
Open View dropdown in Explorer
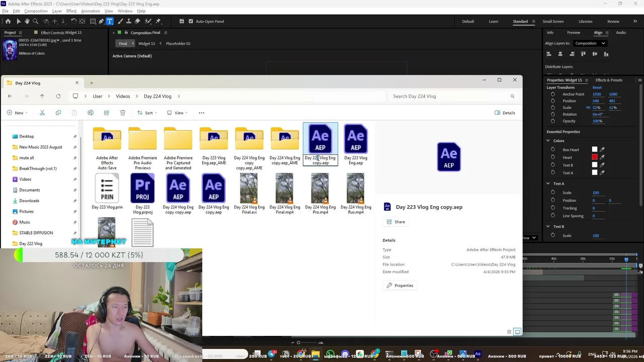(x=177, y=113)
